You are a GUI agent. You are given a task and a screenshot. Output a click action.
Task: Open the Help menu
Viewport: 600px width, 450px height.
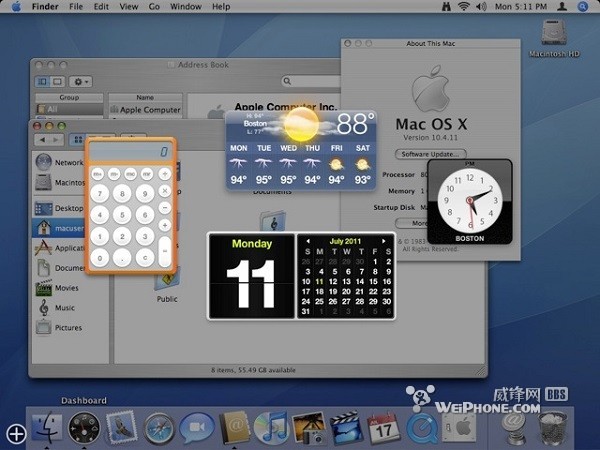(221, 7)
